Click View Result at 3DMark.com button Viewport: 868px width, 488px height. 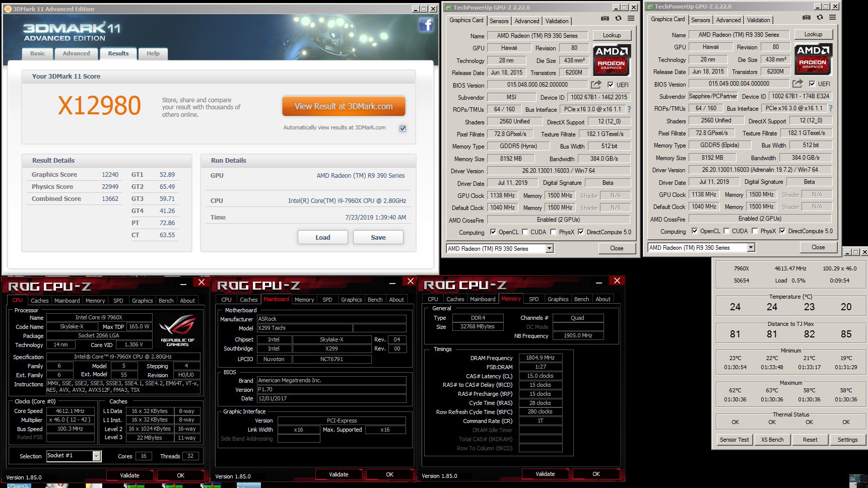[x=344, y=106]
